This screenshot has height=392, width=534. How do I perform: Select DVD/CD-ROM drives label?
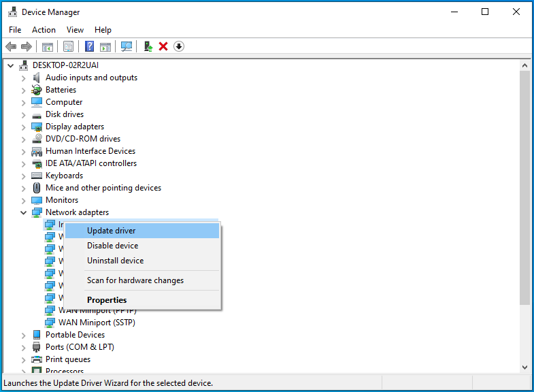[x=83, y=139]
